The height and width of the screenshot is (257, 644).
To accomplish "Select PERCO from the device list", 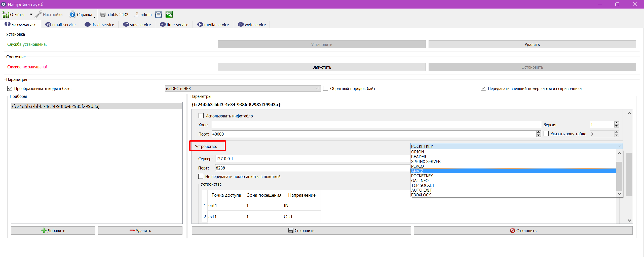I will (513, 166).
